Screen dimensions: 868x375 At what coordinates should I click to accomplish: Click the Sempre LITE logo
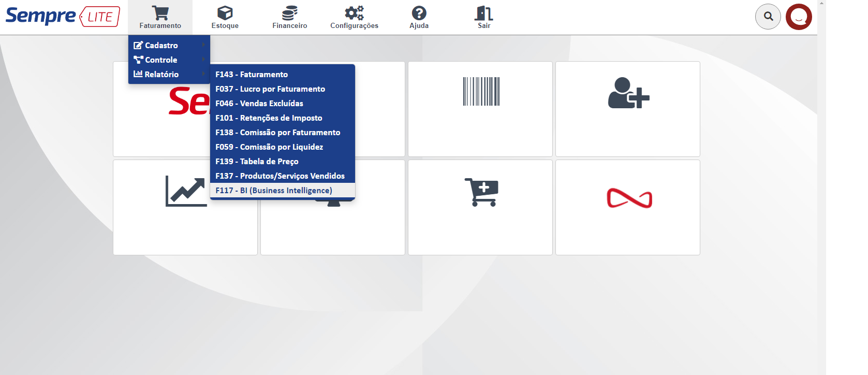pos(63,16)
